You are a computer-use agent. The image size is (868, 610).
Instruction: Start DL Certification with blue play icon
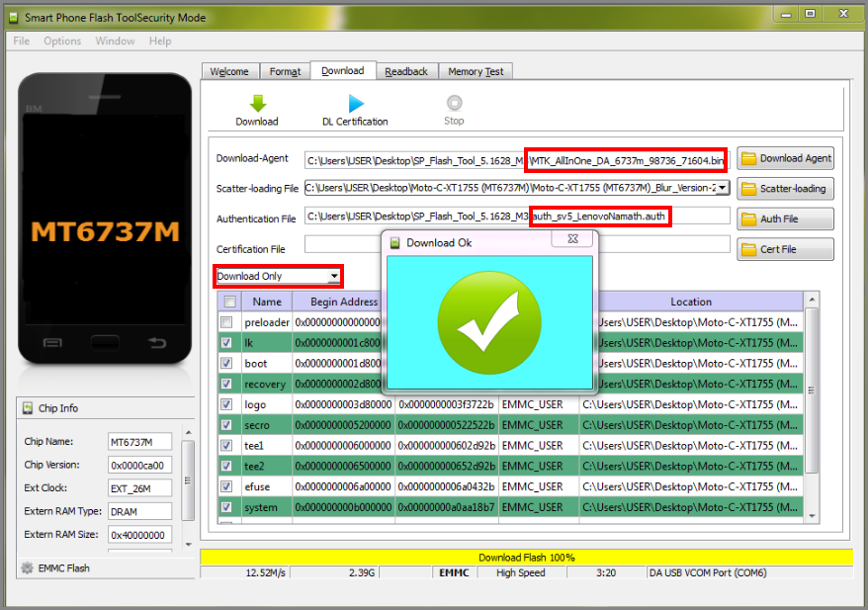(x=356, y=104)
